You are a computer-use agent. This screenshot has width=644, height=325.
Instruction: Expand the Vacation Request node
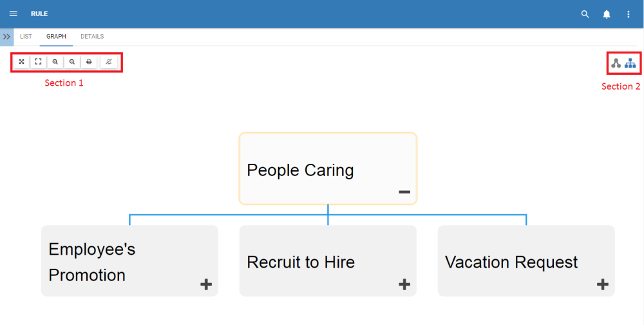[603, 284]
